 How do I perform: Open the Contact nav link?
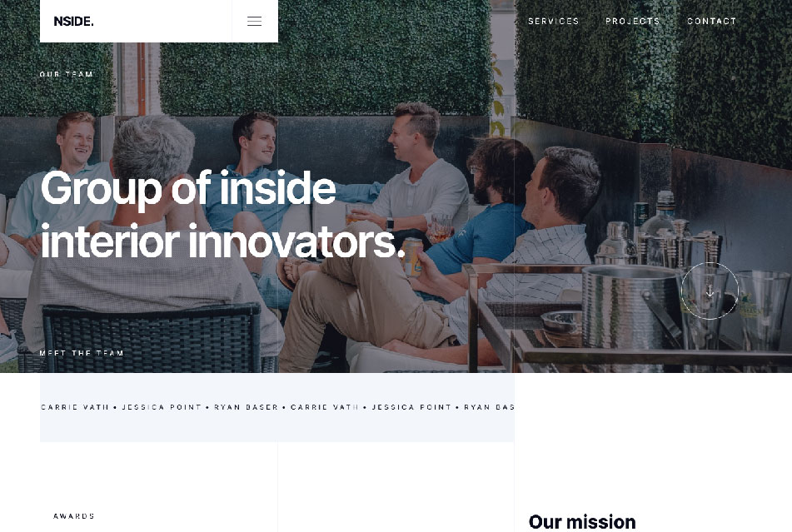pyautogui.click(x=711, y=21)
